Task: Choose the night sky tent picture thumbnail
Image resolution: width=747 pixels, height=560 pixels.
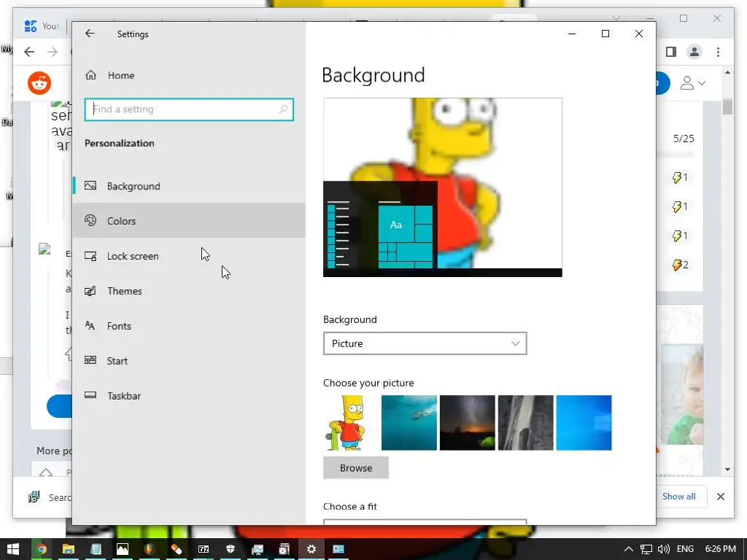Action: 468,423
